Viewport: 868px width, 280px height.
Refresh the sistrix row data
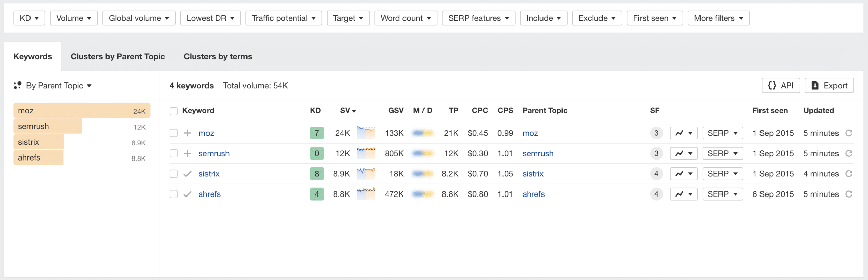point(849,174)
